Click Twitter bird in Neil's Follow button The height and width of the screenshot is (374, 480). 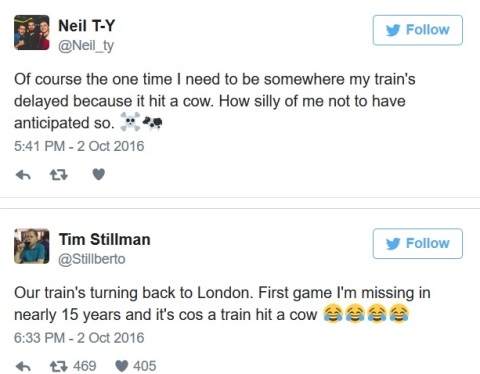[x=393, y=30]
